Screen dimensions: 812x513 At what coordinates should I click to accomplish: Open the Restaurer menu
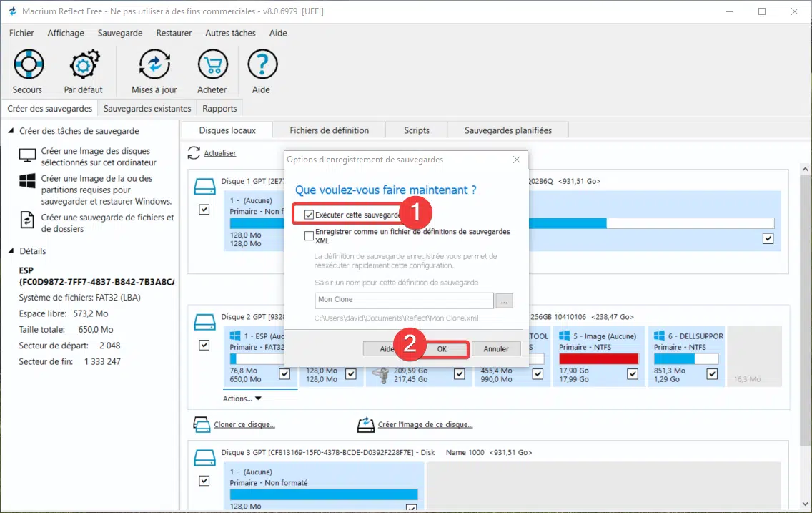coord(174,33)
